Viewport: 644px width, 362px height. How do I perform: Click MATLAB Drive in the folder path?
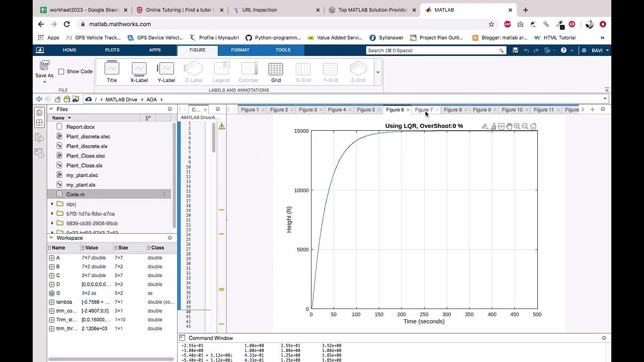tap(121, 100)
